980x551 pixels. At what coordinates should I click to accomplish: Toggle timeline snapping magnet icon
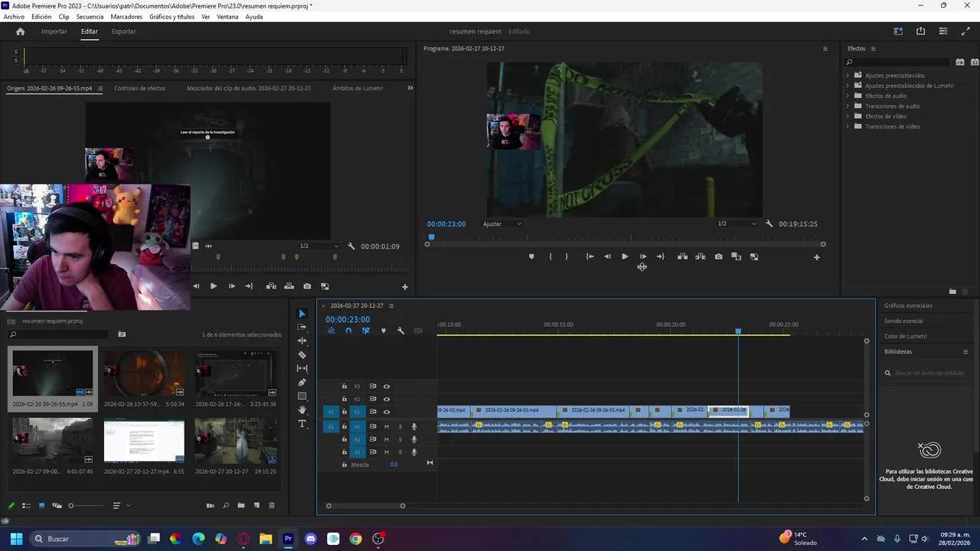point(348,331)
